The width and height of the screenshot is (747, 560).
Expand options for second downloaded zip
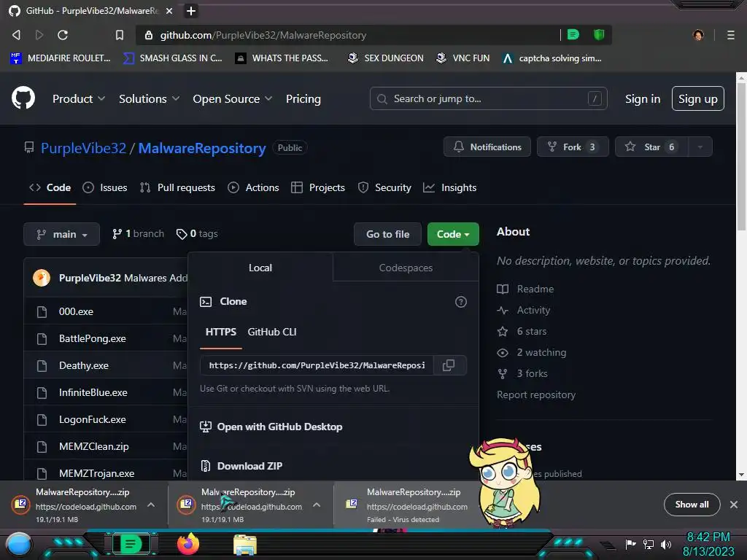[317, 505]
